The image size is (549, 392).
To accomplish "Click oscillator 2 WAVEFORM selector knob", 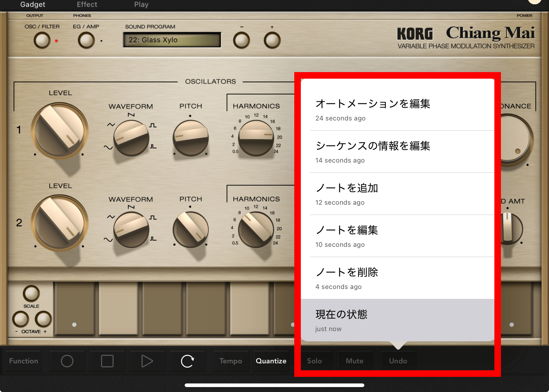I will [x=131, y=230].
